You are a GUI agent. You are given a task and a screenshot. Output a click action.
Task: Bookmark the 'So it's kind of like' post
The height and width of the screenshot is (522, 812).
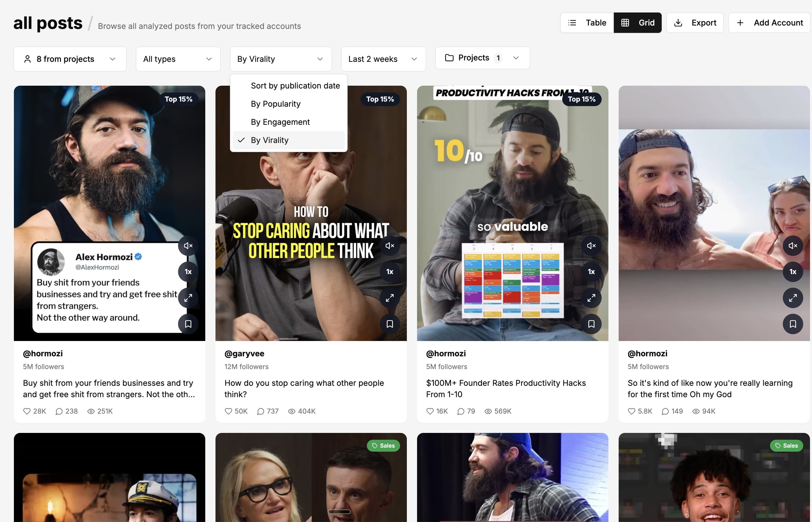click(793, 324)
